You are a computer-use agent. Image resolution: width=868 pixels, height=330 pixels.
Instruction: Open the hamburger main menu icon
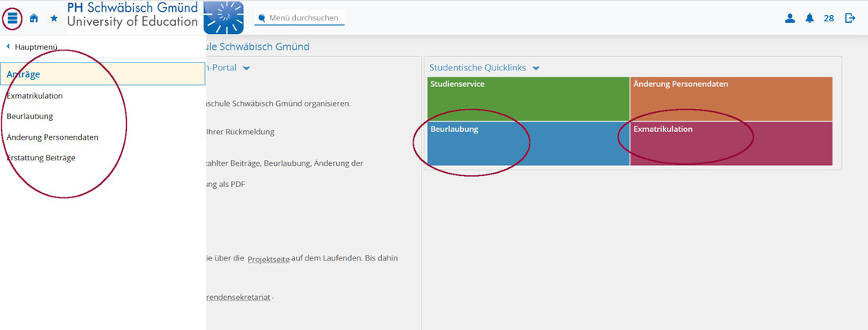pyautogui.click(x=13, y=18)
